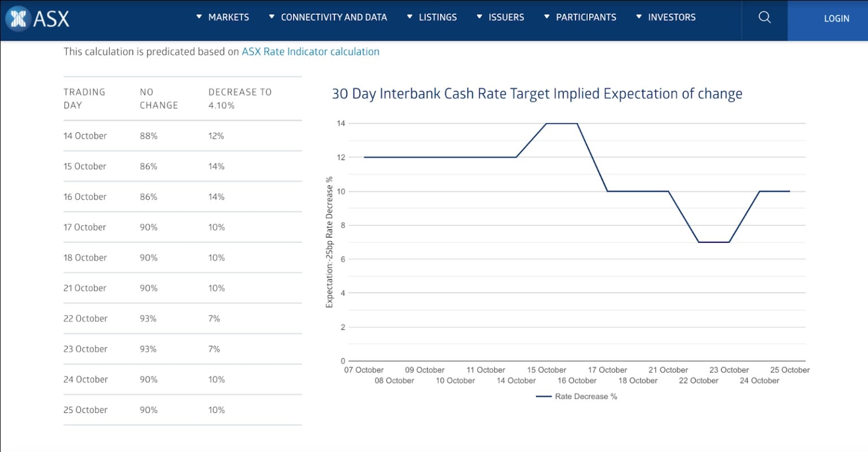Toggle Rate Decrease % legend entry
Viewport: 868px width, 452px height.
[x=577, y=397]
